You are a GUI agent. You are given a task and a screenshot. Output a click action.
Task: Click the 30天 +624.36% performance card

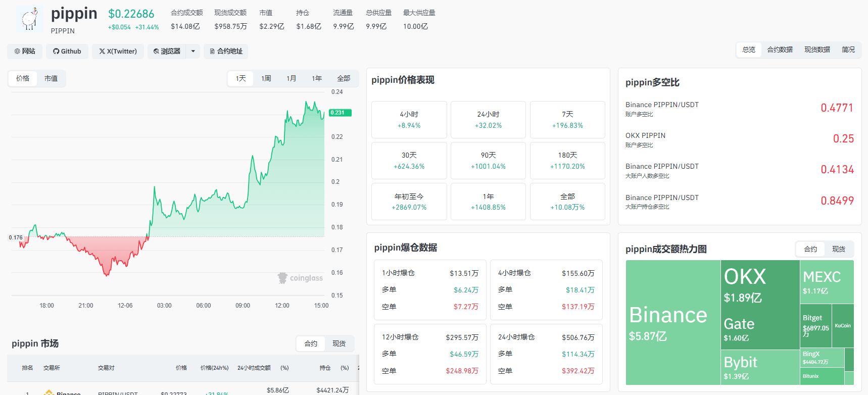click(409, 161)
